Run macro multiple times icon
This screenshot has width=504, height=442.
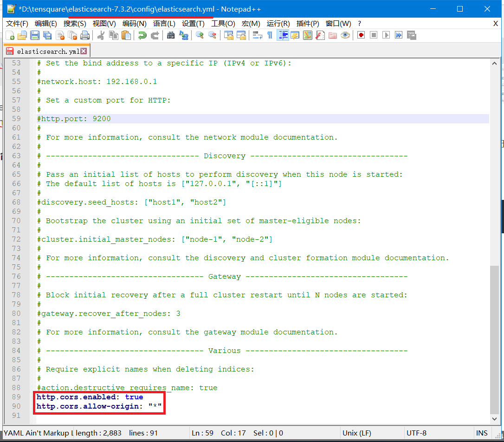coord(399,35)
